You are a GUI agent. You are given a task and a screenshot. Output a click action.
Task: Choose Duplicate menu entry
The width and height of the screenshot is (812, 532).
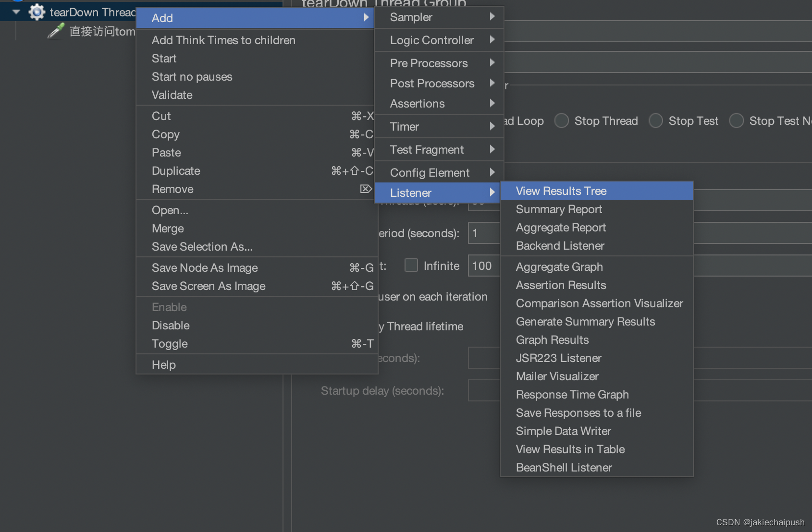255,171
